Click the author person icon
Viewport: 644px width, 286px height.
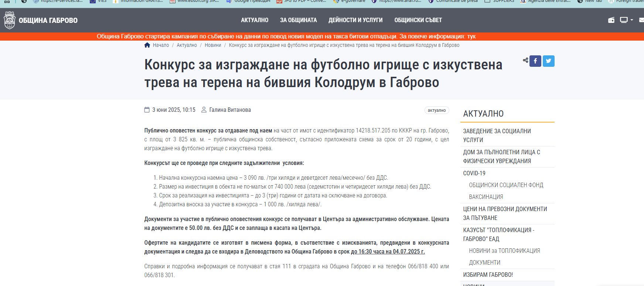[x=204, y=110]
